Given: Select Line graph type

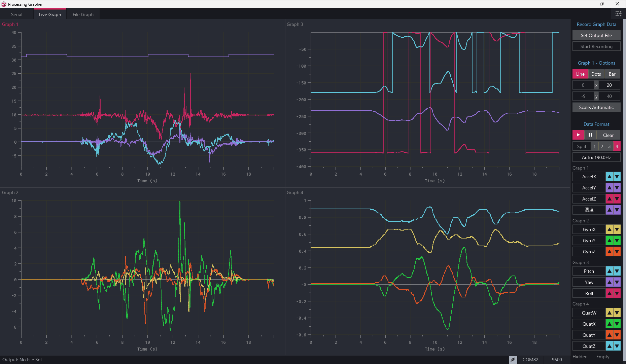Looking at the screenshot, I should (x=580, y=74).
